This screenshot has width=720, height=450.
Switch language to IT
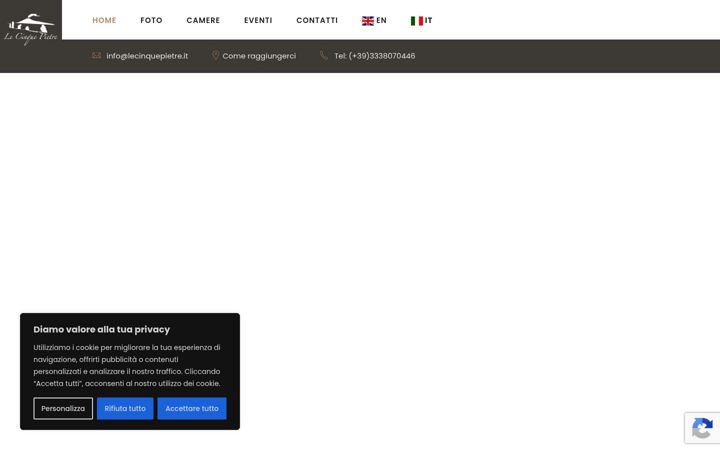coord(428,20)
